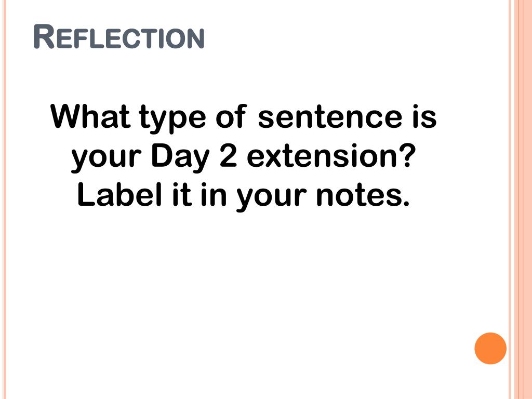Click the orange circle on the slide

pyautogui.click(x=490, y=349)
